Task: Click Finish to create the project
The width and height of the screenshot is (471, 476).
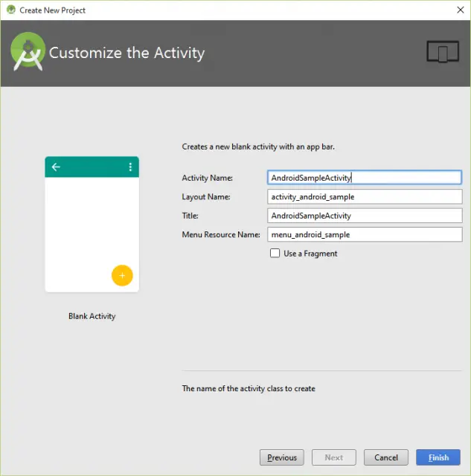Action: coord(438,457)
